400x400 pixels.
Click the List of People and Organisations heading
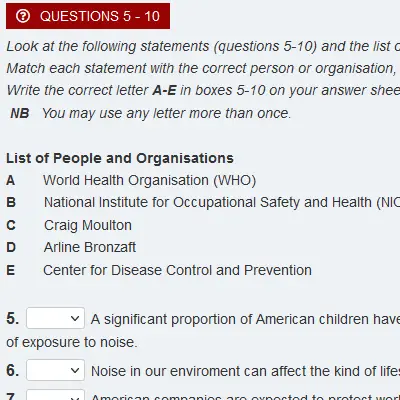click(120, 158)
